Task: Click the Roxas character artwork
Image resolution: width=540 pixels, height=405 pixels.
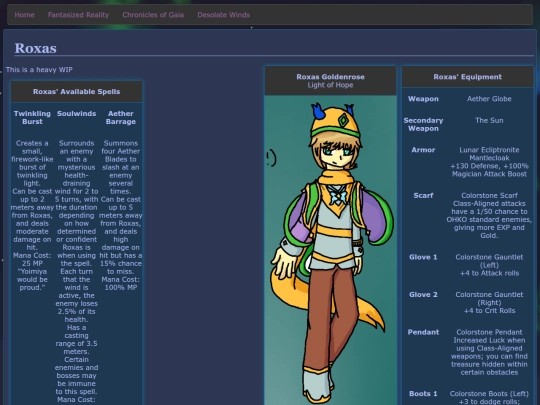Action: 330,250
